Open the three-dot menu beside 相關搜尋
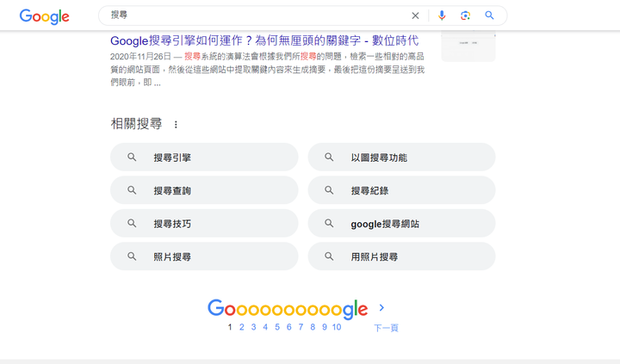 tap(176, 125)
